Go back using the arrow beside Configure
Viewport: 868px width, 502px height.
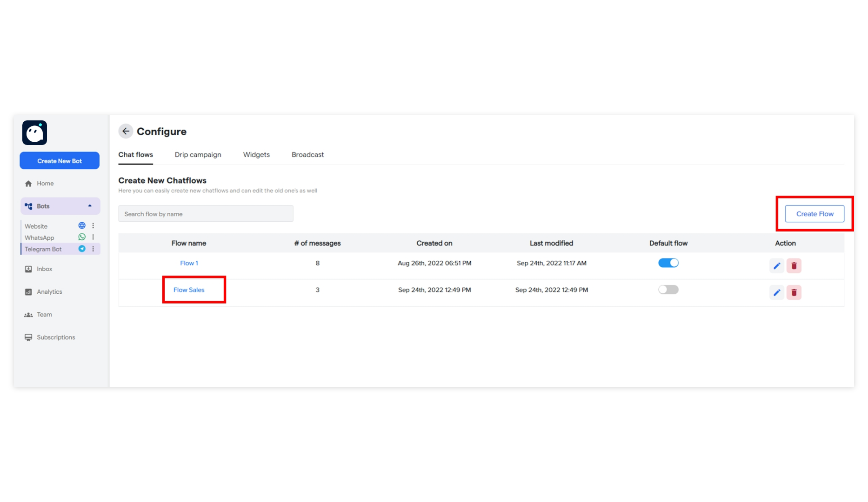click(126, 132)
